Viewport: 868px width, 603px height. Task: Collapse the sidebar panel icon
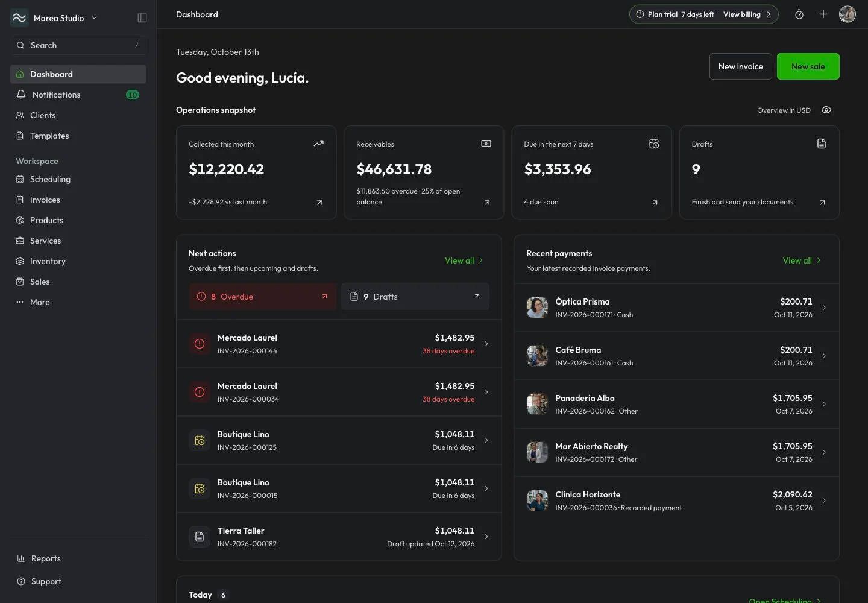(x=142, y=18)
